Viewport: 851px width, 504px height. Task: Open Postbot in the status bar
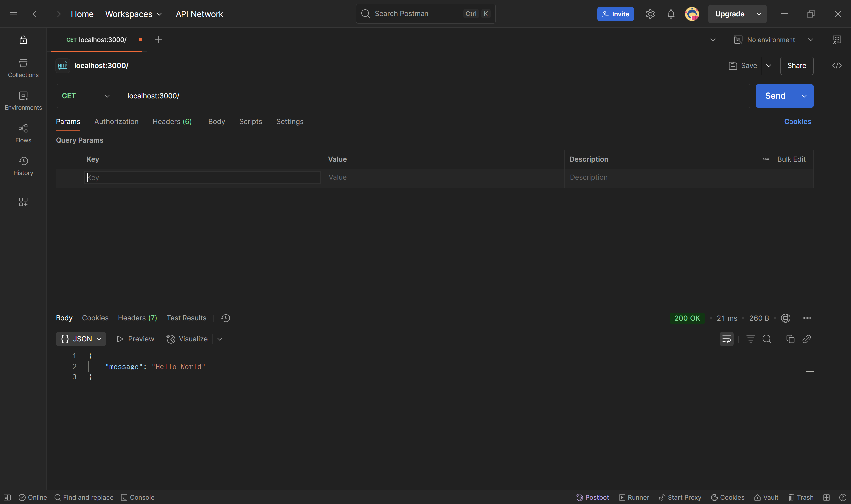tap(593, 497)
